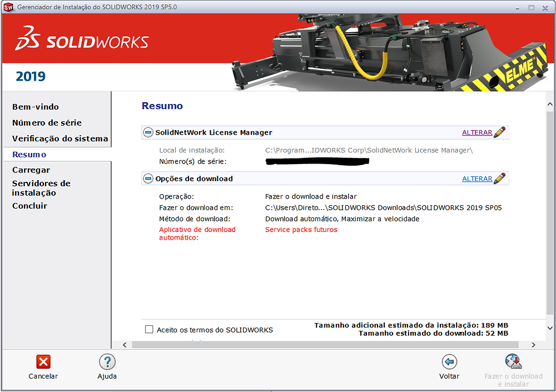The width and height of the screenshot is (556, 392).
Task: Accept terms via Aceito os termos do SOLIDWORKS checkbox
Action: tap(149, 329)
